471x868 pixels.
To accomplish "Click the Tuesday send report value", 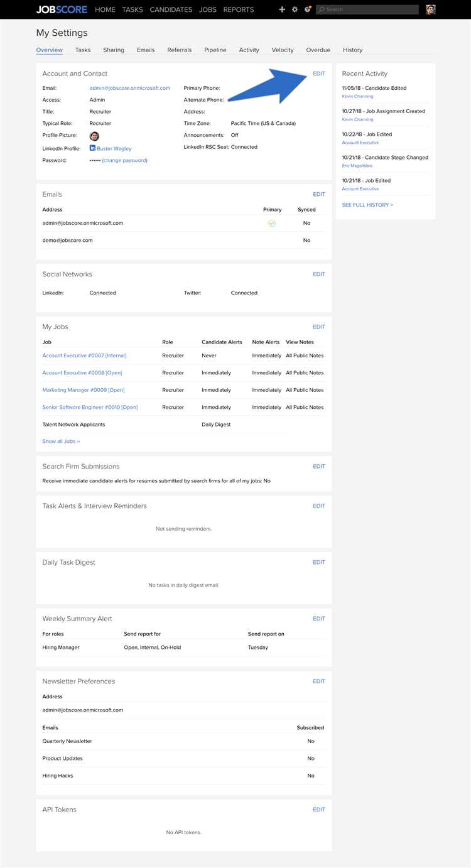I will pyautogui.click(x=258, y=647).
